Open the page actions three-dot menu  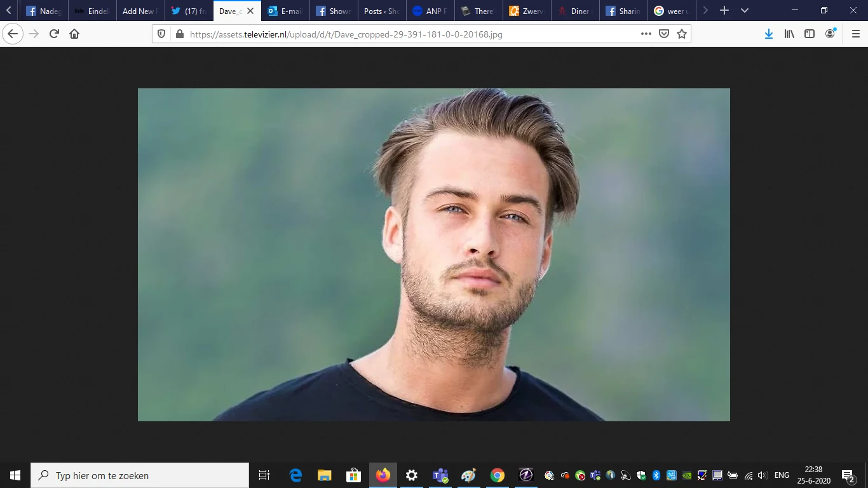(646, 34)
